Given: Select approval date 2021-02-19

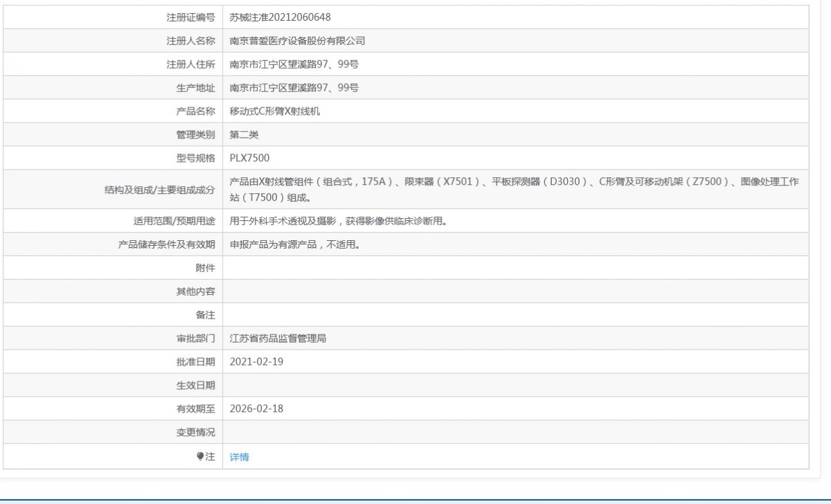Looking at the screenshot, I should point(257,362).
